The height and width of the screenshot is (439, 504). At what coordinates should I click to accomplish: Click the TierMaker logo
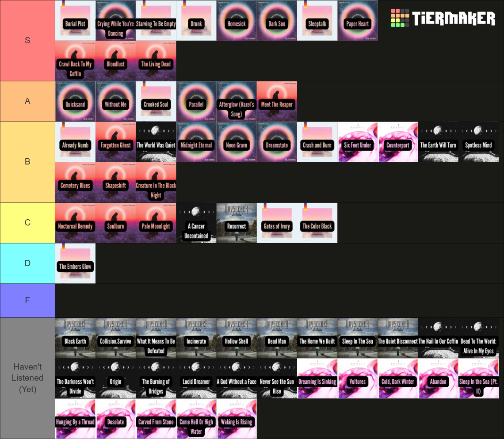click(443, 19)
